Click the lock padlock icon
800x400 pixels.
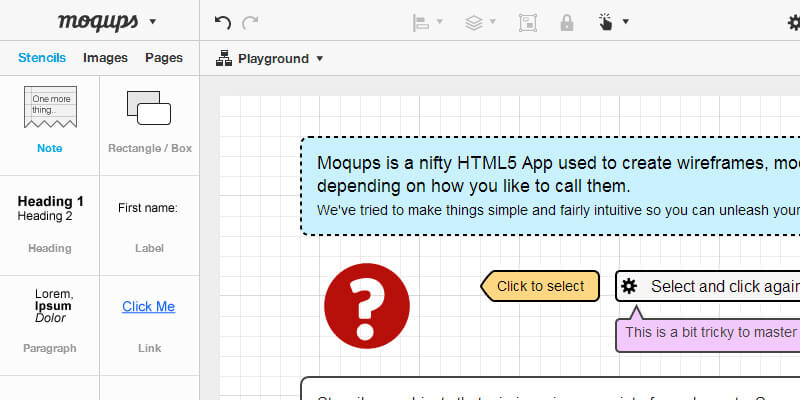coord(566,22)
